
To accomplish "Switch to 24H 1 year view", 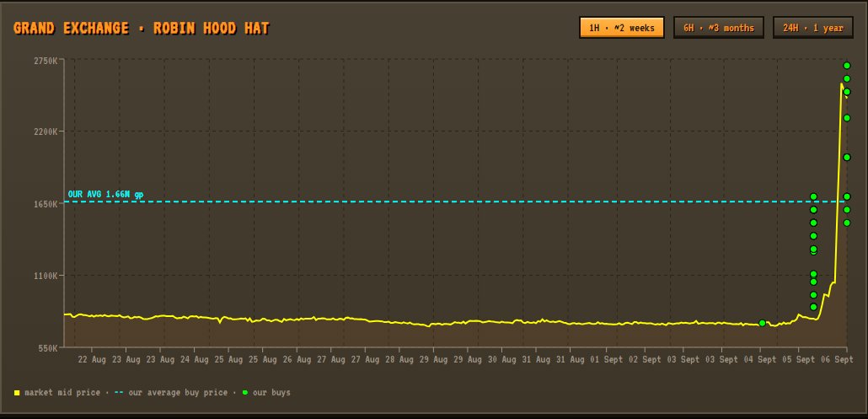I will [813, 28].
